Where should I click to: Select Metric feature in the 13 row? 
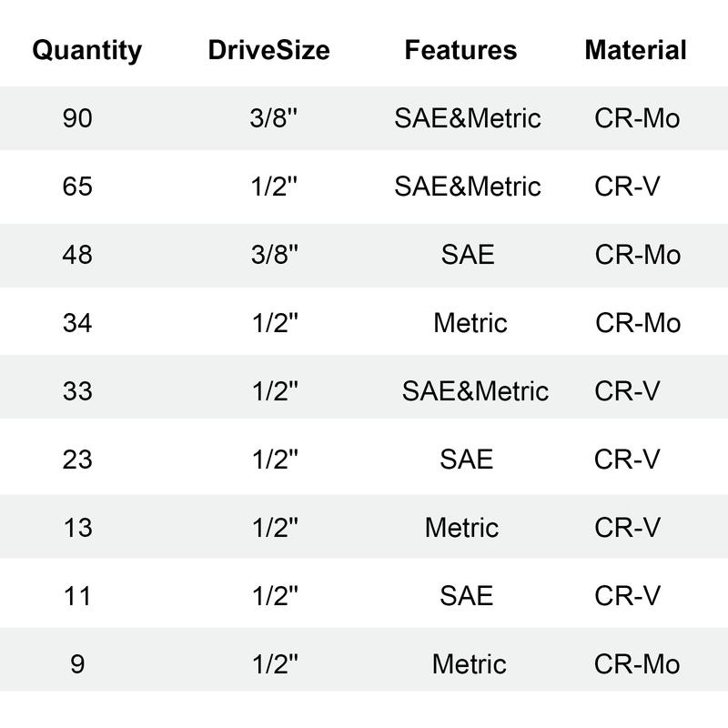pyautogui.click(x=461, y=528)
